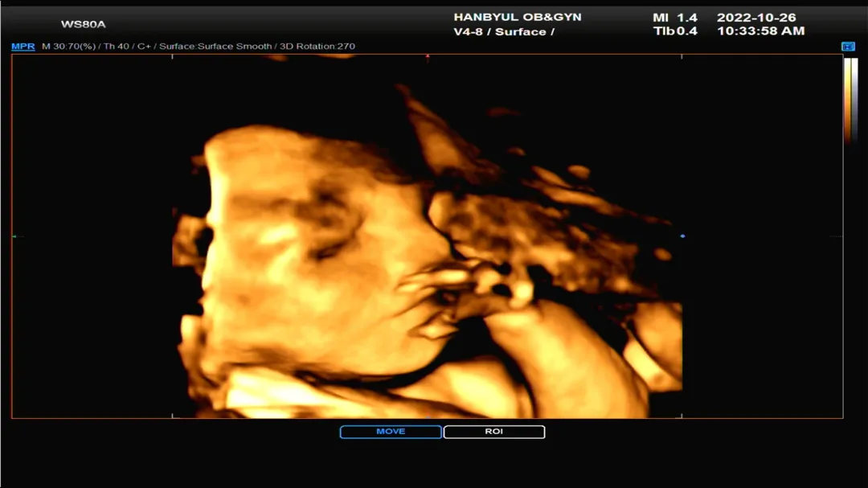
Task: Click the date '2022-10-26'
Action: click(x=756, y=17)
